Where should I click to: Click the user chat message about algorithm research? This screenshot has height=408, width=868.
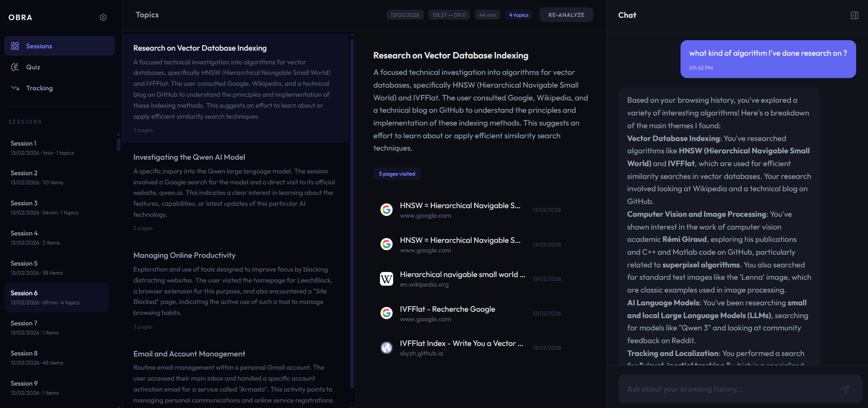(768, 59)
